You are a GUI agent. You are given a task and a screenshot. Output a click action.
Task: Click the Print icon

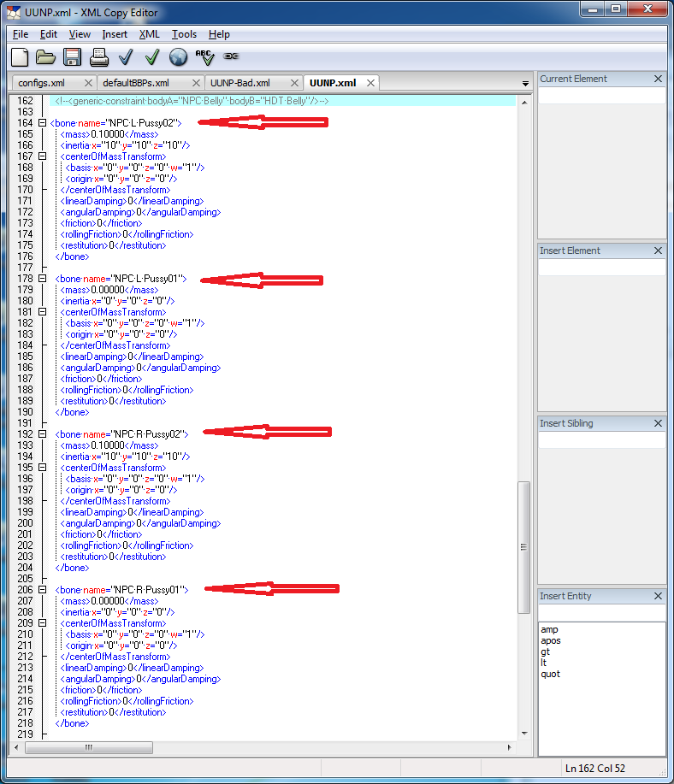point(99,57)
